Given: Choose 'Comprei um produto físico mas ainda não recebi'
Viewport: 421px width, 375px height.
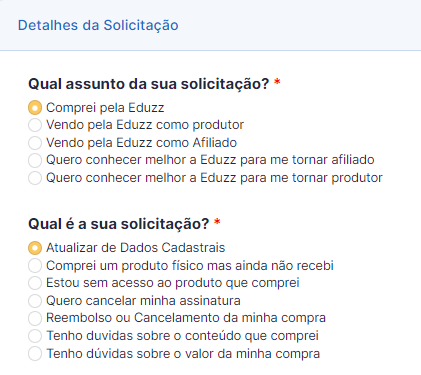Looking at the screenshot, I should (35, 266).
